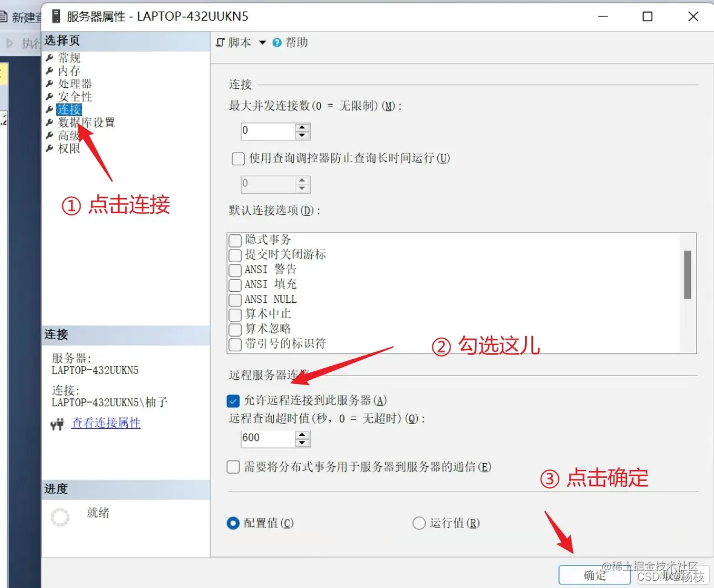Check the 算术中止 option

coord(235,315)
